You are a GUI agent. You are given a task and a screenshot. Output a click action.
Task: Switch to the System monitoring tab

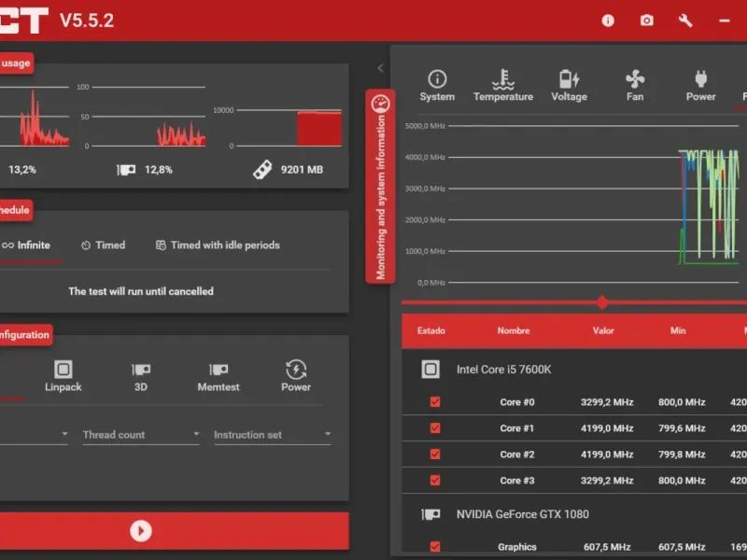click(x=437, y=86)
